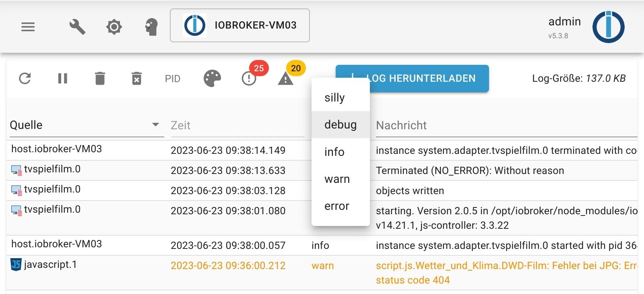Click orange timestamp 2023-06-23 09:36:00.212

[228, 265]
